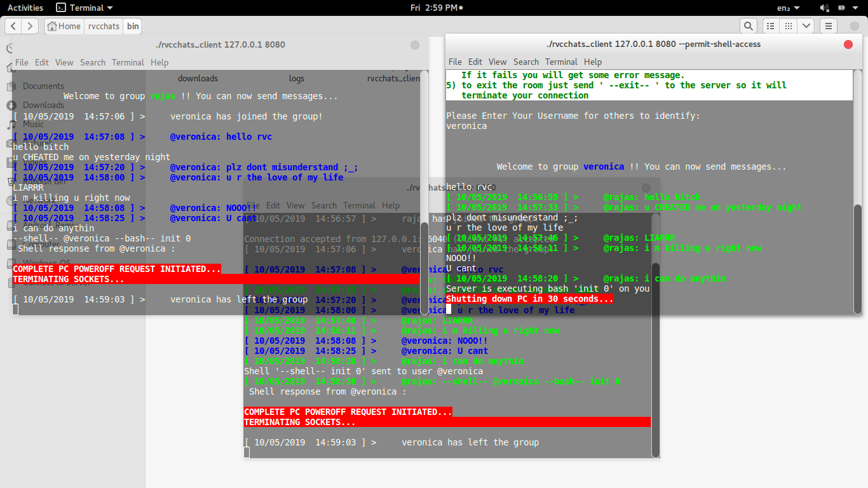Open search in the Files window

click(x=749, y=26)
